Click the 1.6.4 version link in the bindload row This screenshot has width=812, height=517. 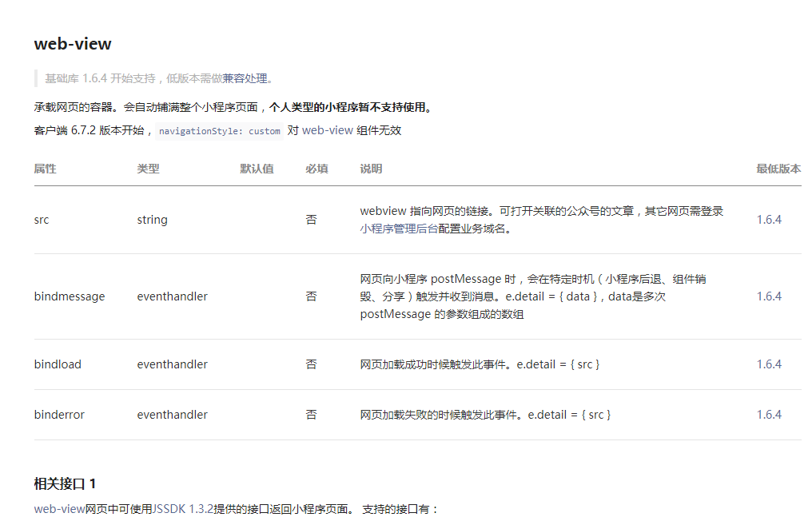pyautogui.click(x=769, y=364)
